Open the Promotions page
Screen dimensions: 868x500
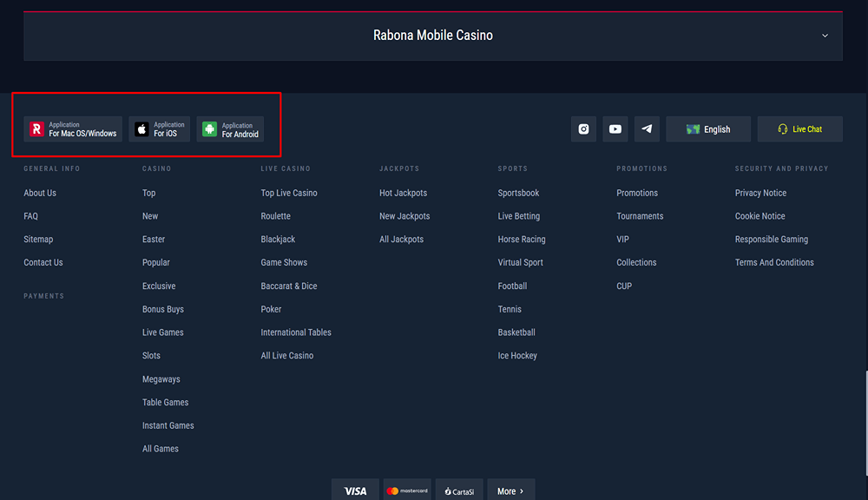tap(637, 193)
